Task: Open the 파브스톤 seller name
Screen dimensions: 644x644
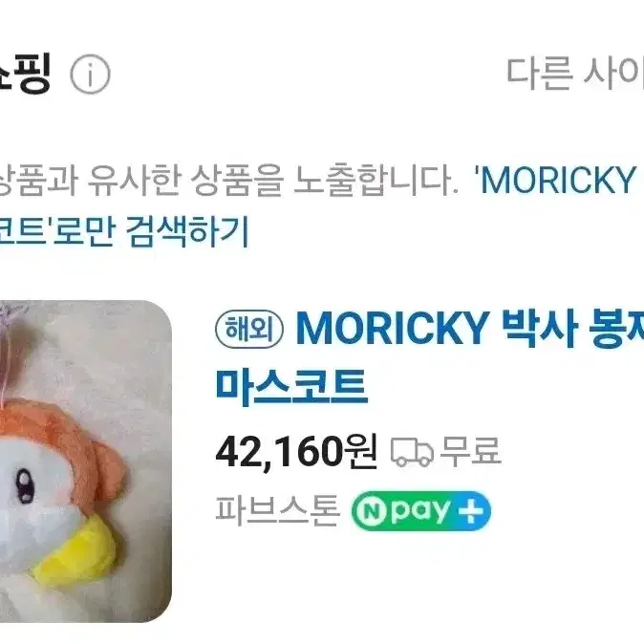Action: click(277, 511)
